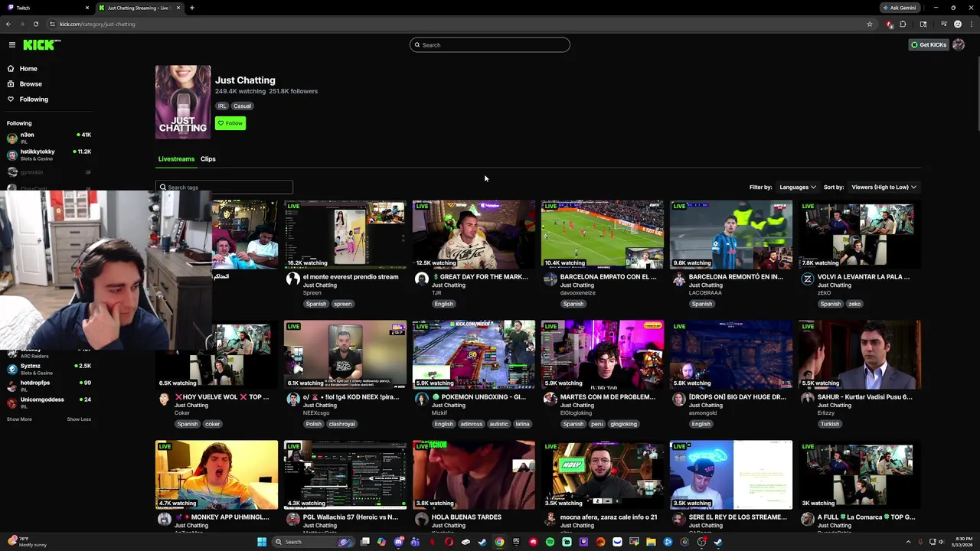
Task: Open TJR channel avatar
Action: click(421, 279)
